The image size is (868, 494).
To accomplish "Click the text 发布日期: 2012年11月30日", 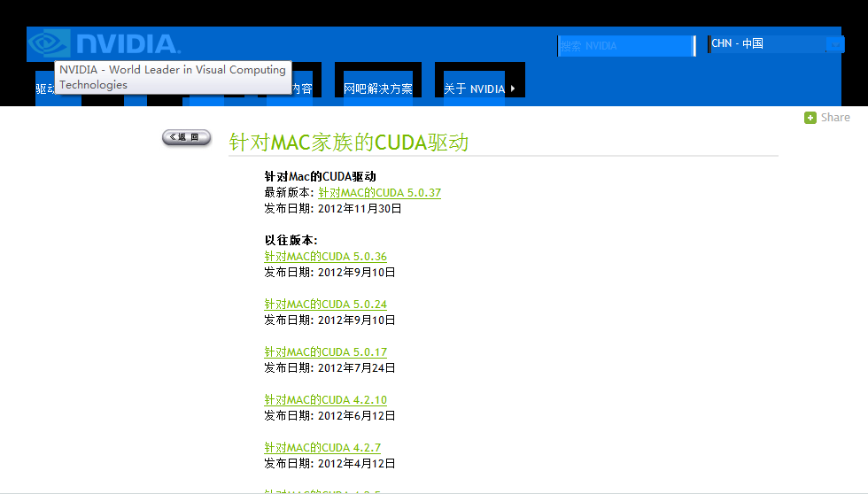I will 333,209.
